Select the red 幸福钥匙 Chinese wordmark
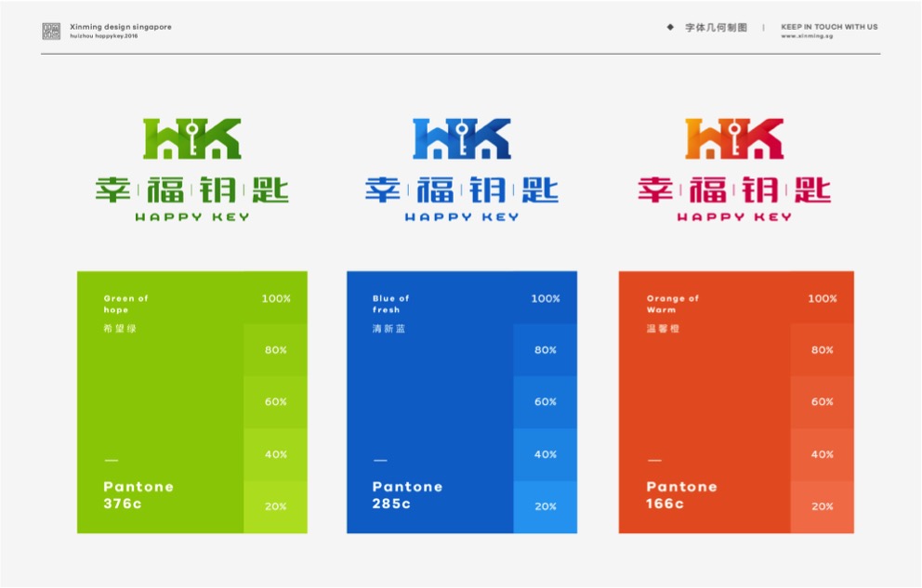Screen dimensions: 922x588 click(733, 189)
